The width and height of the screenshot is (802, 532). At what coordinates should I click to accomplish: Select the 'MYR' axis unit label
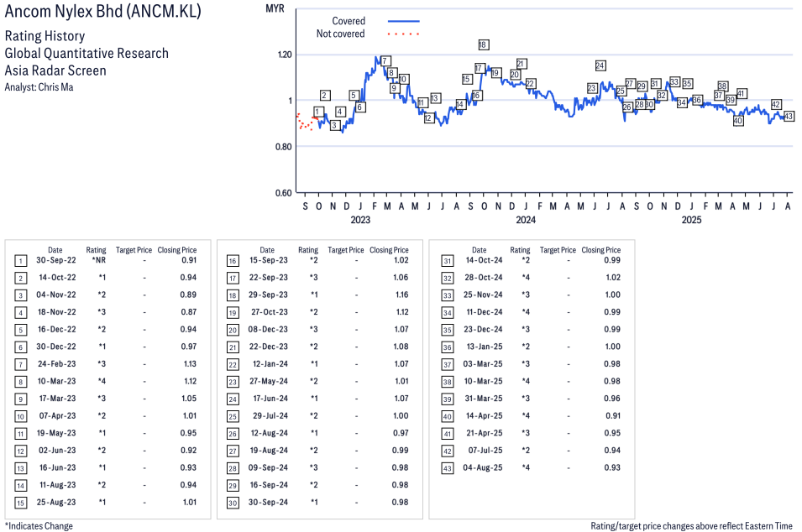pos(275,8)
